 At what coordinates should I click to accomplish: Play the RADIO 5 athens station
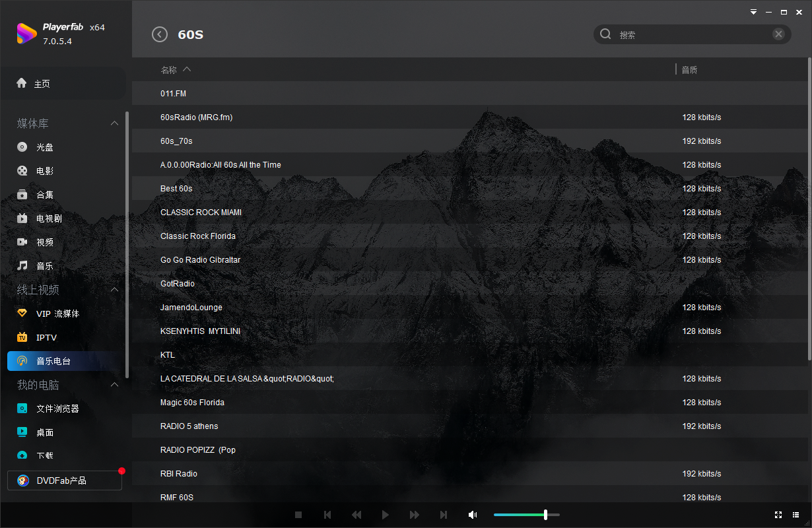click(x=189, y=426)
